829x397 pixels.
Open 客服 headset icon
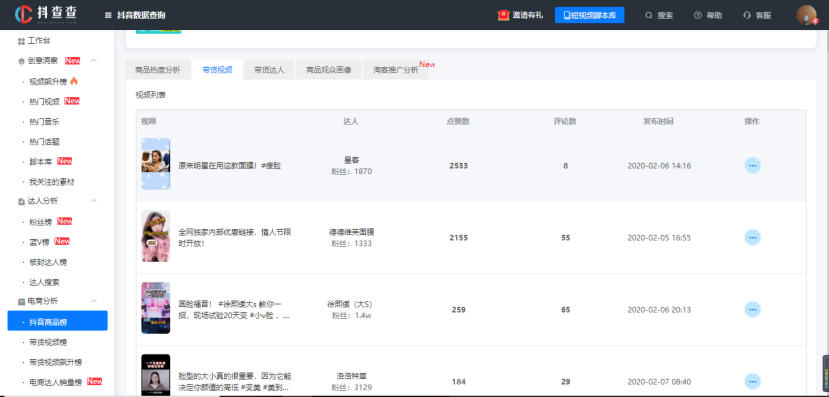(x=747, y=15)
